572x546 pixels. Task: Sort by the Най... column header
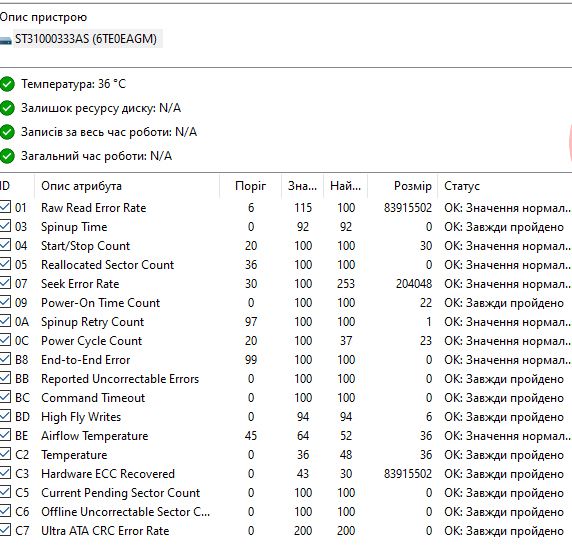tap(345, 186)
